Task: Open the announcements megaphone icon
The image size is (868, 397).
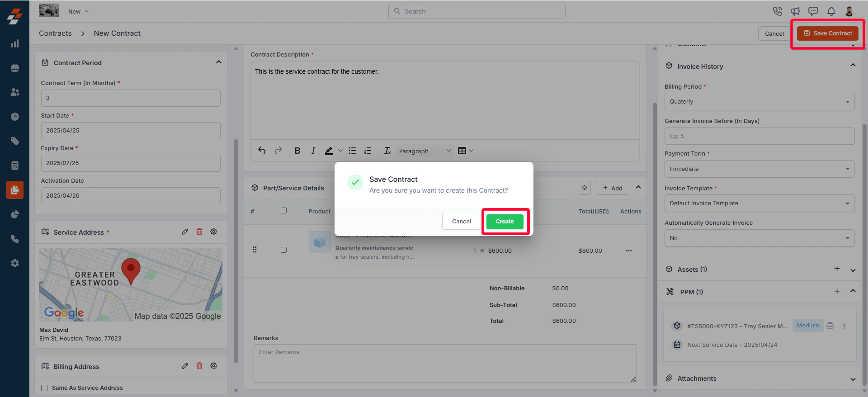Action: click(x=795, y=11)
